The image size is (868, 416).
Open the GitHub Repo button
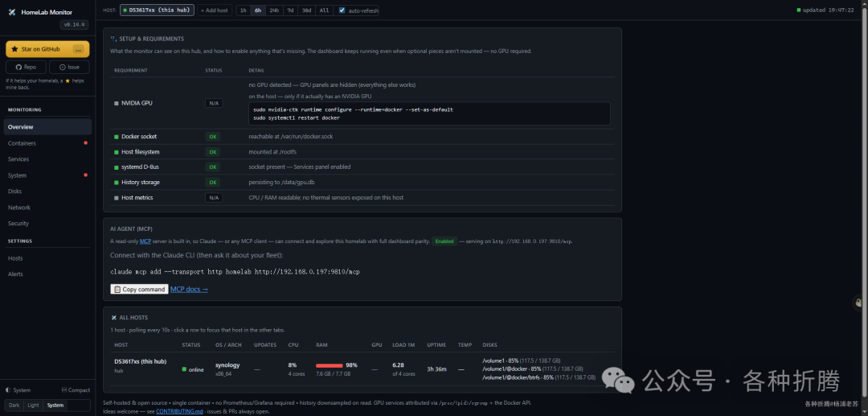[x=26, y=67]
